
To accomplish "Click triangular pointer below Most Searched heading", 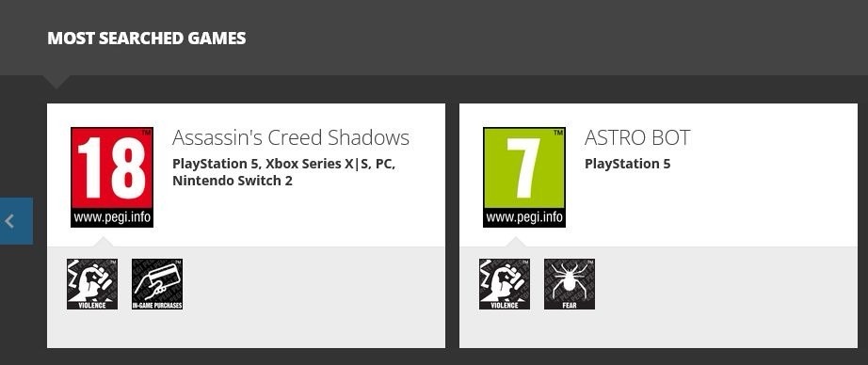I will pos(57,82).
